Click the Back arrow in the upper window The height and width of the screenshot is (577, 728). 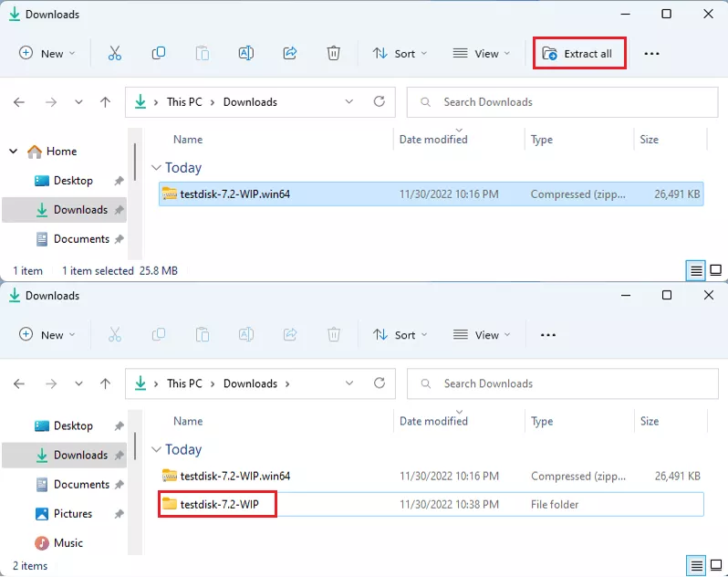(x=19, y=102)
